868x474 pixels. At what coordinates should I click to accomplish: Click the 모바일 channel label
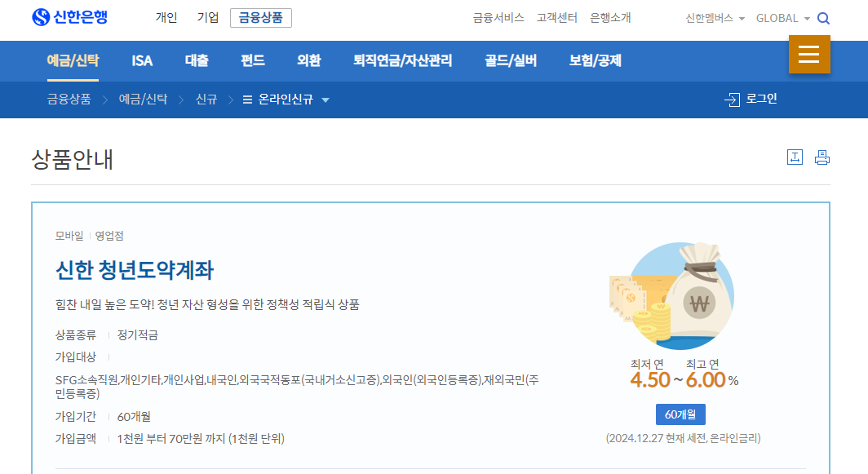[x=69, y=236]
